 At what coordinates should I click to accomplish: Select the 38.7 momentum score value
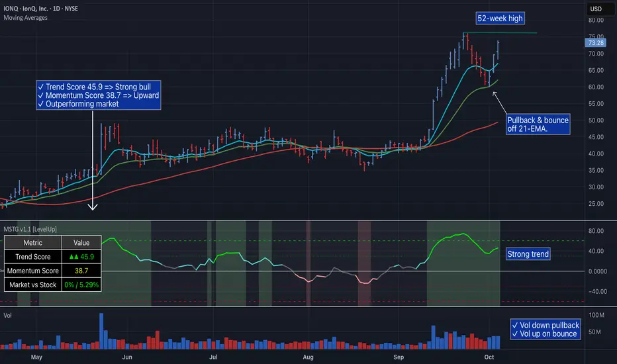[81, 271]
